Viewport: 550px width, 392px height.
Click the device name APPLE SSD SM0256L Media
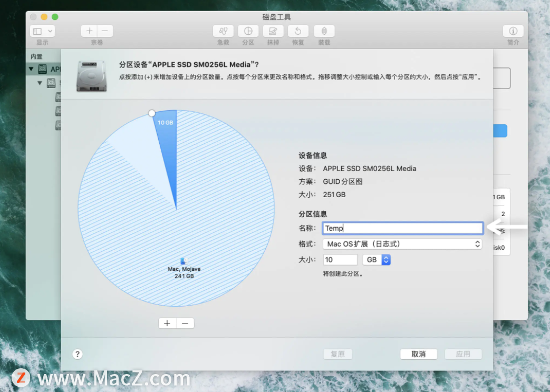click(369, 169)
